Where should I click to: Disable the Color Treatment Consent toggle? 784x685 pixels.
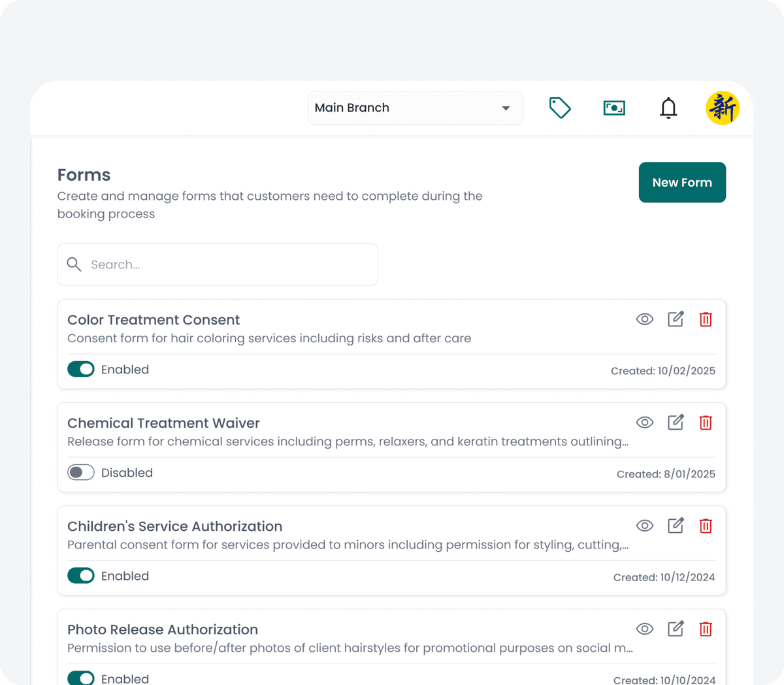click(80, 369)
